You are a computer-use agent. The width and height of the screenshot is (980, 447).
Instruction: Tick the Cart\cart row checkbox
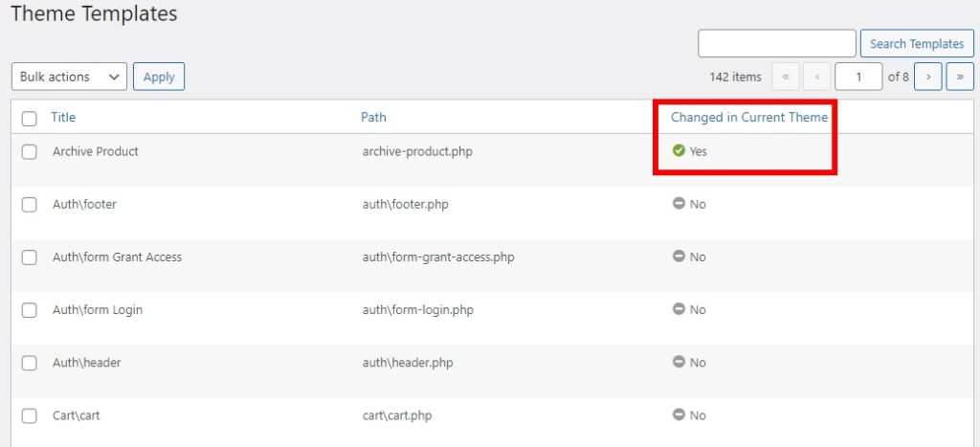coord(30,415)
